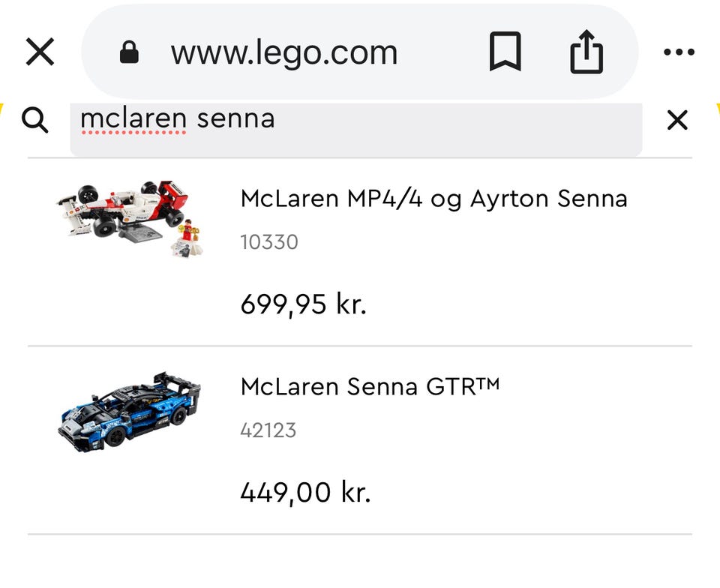Tap the Ayrton Senna minifigure in thumbnail
The image size is (720, 588).
(x=187, y=234)
